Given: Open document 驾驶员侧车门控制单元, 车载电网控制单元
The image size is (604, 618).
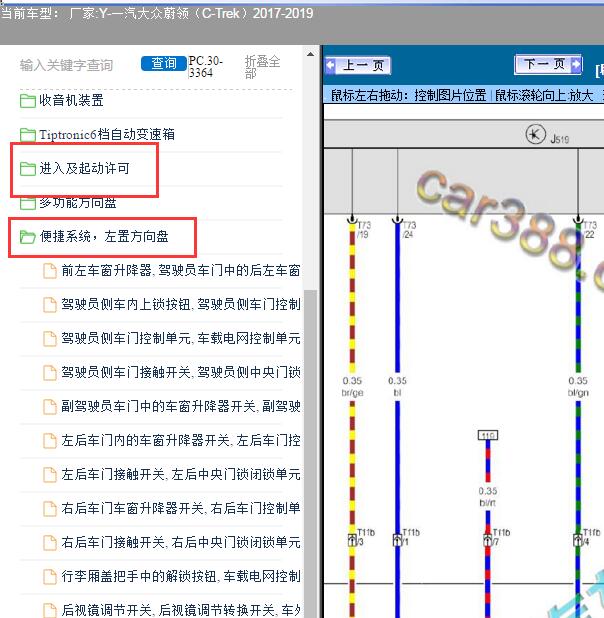Looking at the screenshot, I should 181,338.
